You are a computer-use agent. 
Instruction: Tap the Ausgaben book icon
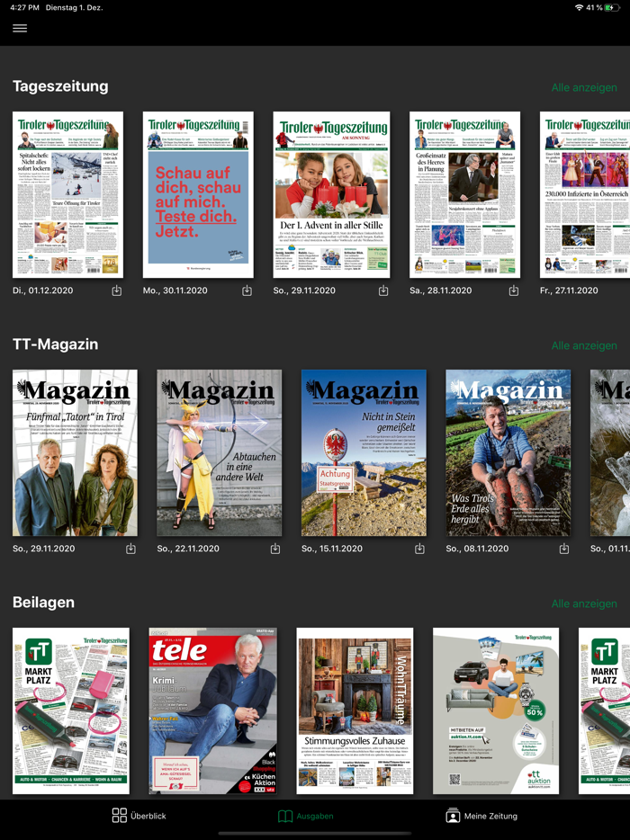click(x=284, y=816)
